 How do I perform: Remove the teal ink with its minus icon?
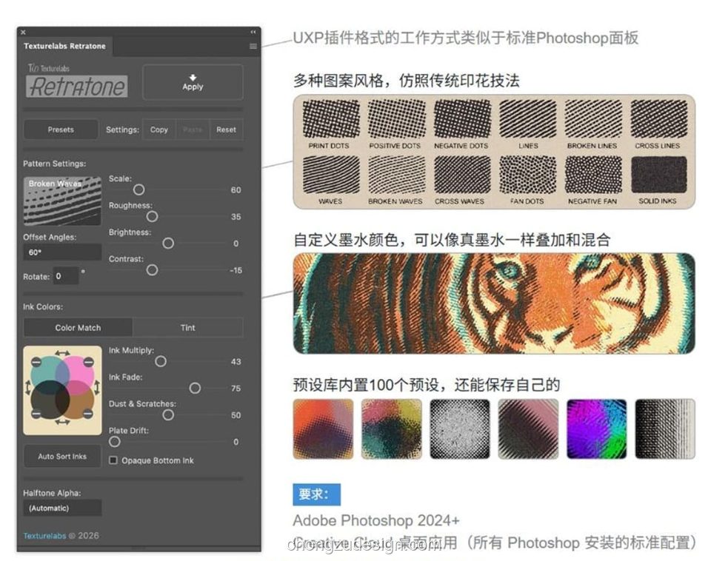click(36, 362)
